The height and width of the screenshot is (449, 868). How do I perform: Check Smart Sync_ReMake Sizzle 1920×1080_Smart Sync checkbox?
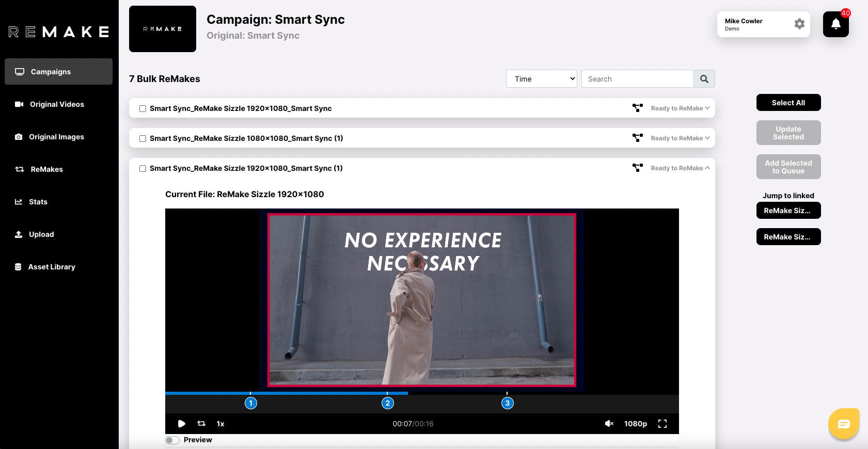[x=143, y=108]
